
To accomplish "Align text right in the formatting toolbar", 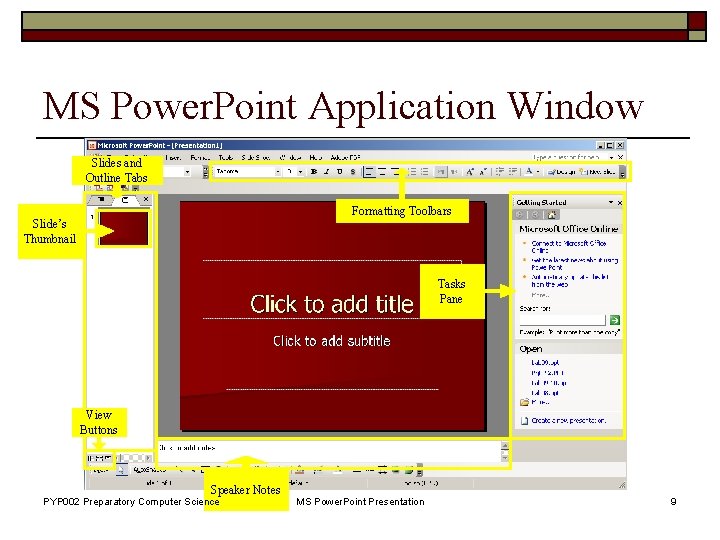I will [395, 172].
